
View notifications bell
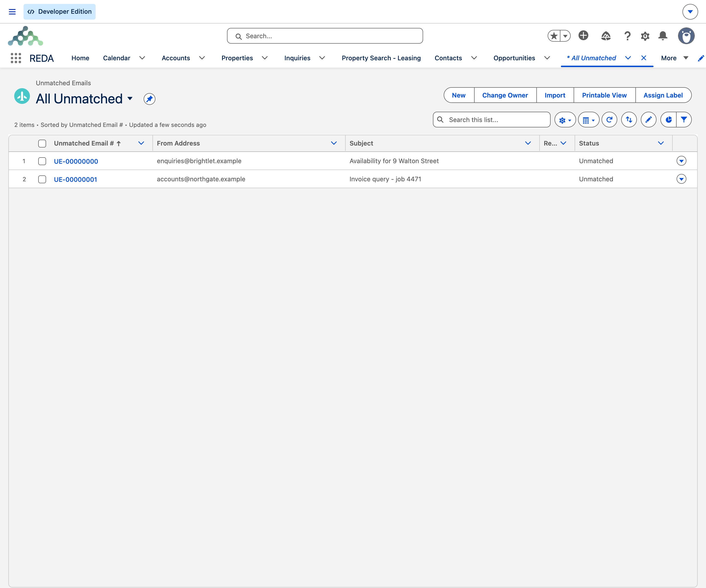[x=663, y=36]
